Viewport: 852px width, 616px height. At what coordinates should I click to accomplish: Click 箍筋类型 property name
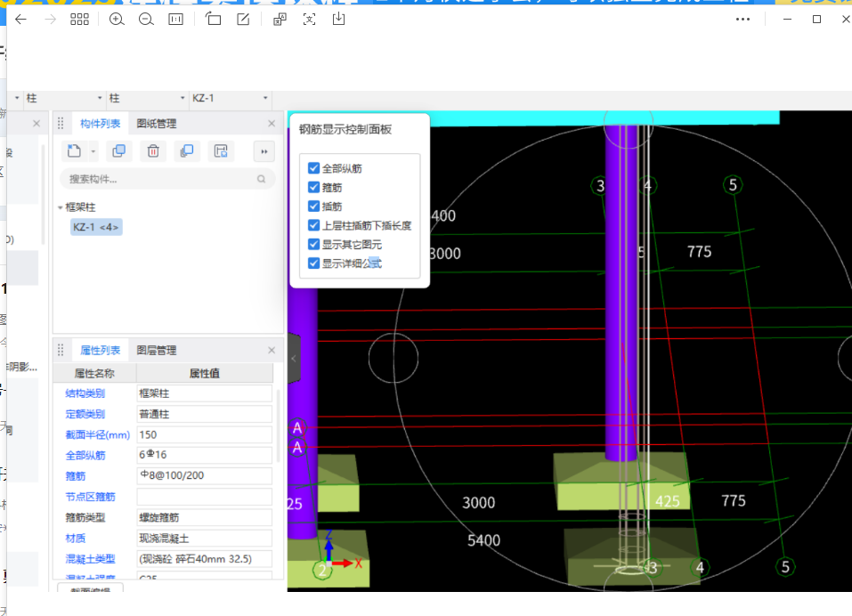(85, 518)
